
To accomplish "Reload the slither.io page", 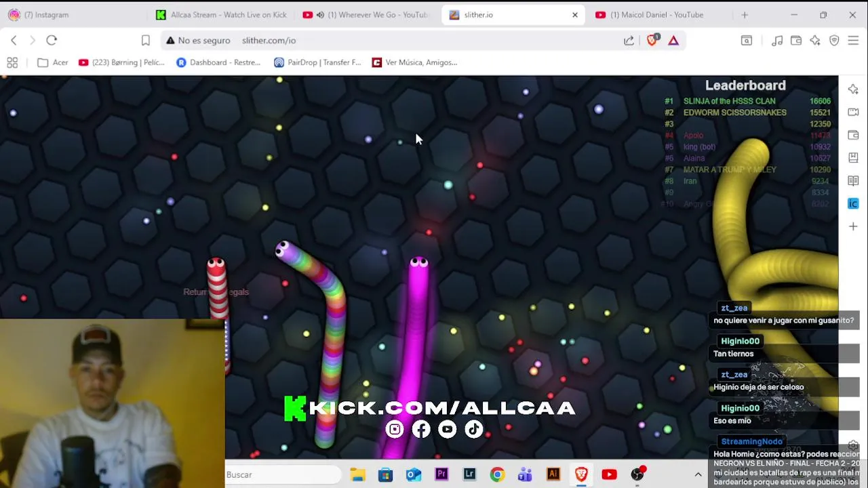I will (52, 41).
